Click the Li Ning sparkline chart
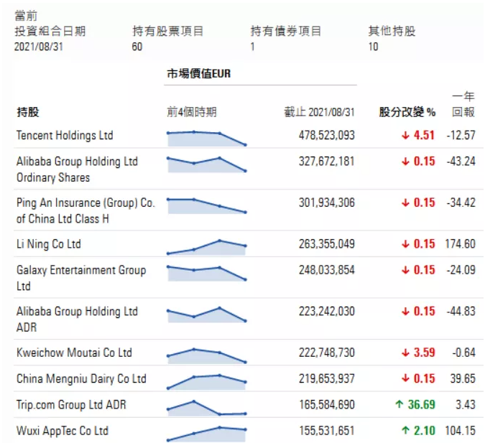Image resolution: width=485 pixels, height=448 pixels. click(207, 247)
